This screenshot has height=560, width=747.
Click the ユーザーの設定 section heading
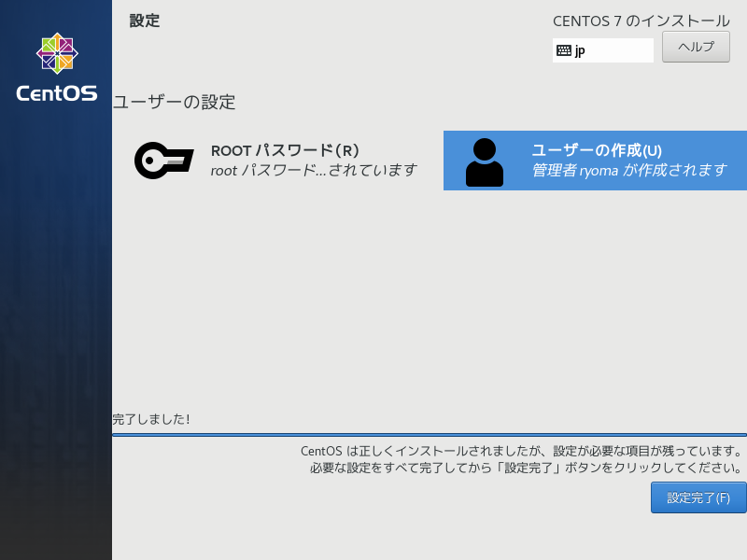174,102
